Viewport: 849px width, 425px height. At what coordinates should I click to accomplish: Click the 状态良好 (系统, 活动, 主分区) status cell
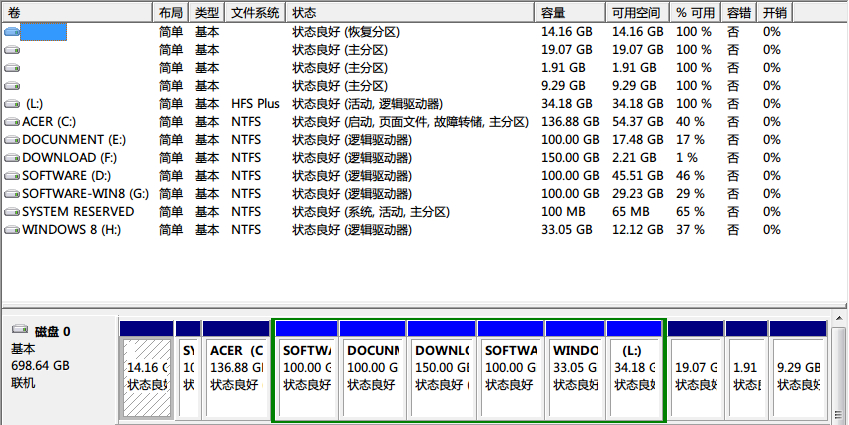[371, 212]
